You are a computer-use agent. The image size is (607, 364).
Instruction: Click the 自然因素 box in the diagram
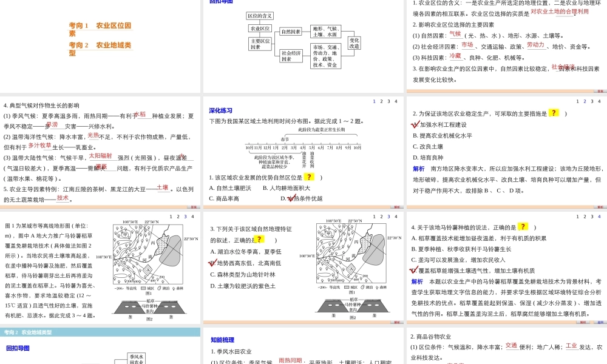coord(291,32)
